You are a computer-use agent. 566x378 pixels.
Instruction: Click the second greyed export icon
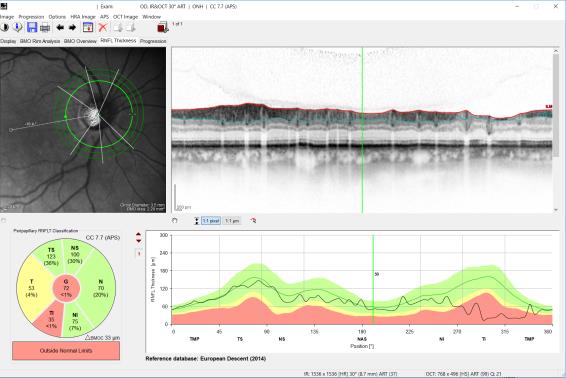[130, 27]
